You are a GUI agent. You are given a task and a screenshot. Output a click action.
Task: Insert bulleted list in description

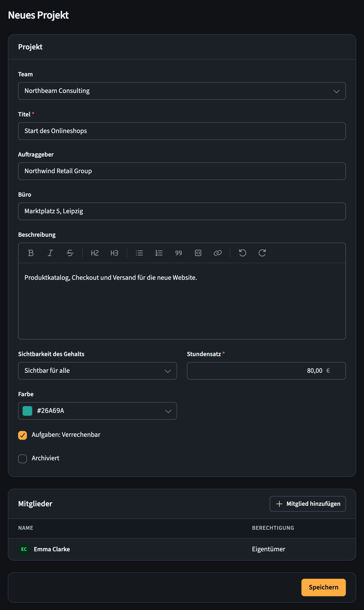[139, 253]
